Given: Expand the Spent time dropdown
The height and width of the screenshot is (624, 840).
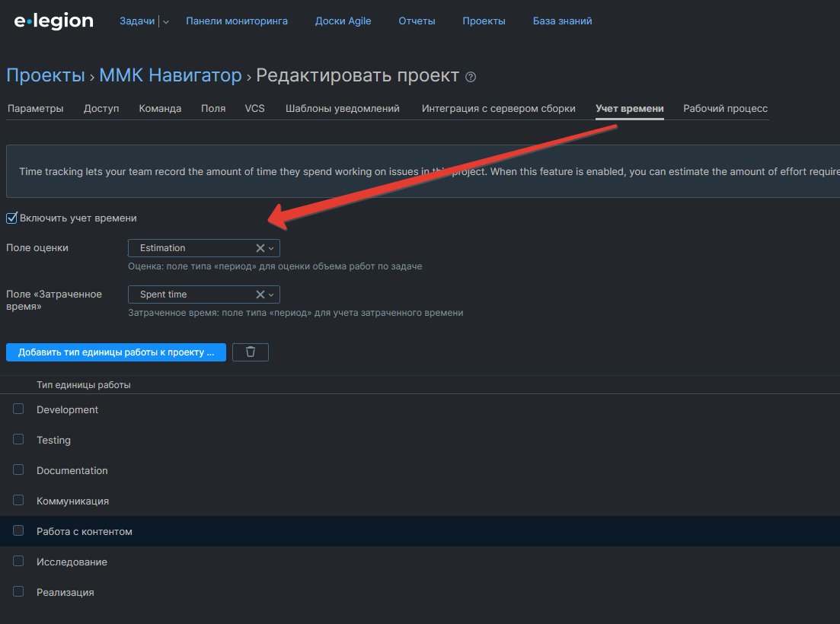Looking at the screenshot, I should (271, 294).
